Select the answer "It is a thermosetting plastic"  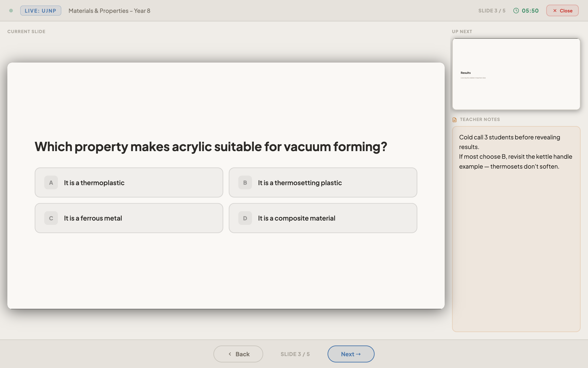323,183
